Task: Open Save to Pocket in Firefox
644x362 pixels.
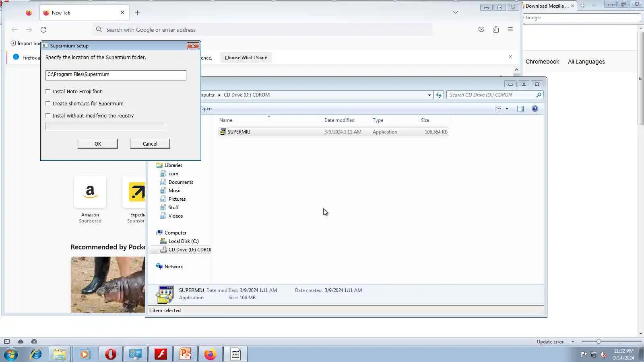Action: (x=481, y=29)
